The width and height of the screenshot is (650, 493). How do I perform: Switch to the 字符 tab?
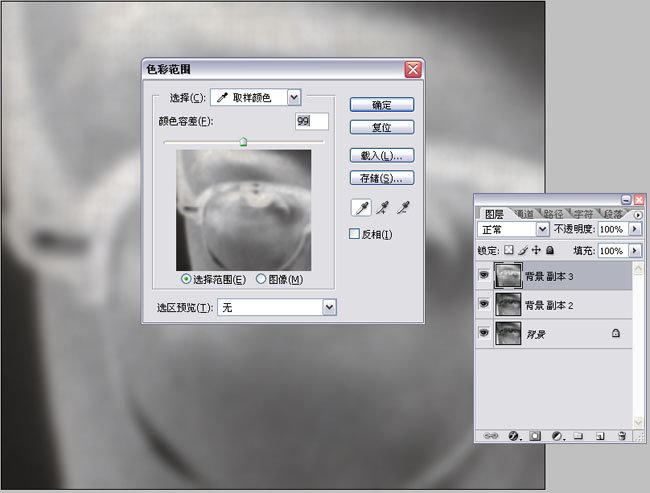tap(584, 214)
